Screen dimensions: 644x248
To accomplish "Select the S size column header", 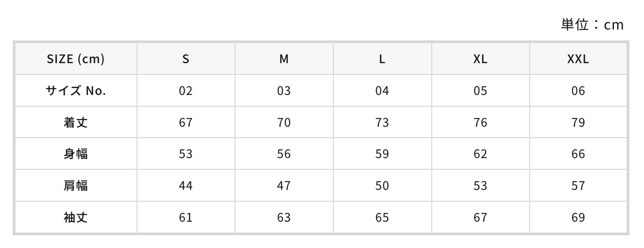I will 186,59.
